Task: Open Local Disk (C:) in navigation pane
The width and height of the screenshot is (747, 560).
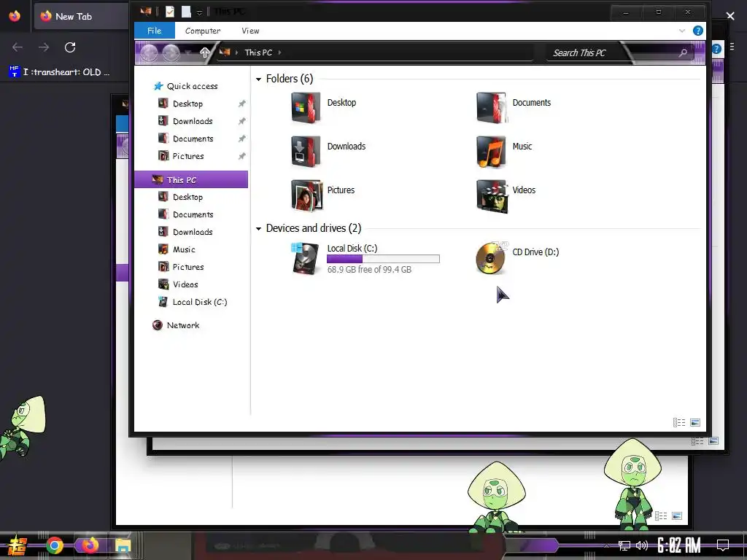Action: pyautogui.click(x=200, y=302)
